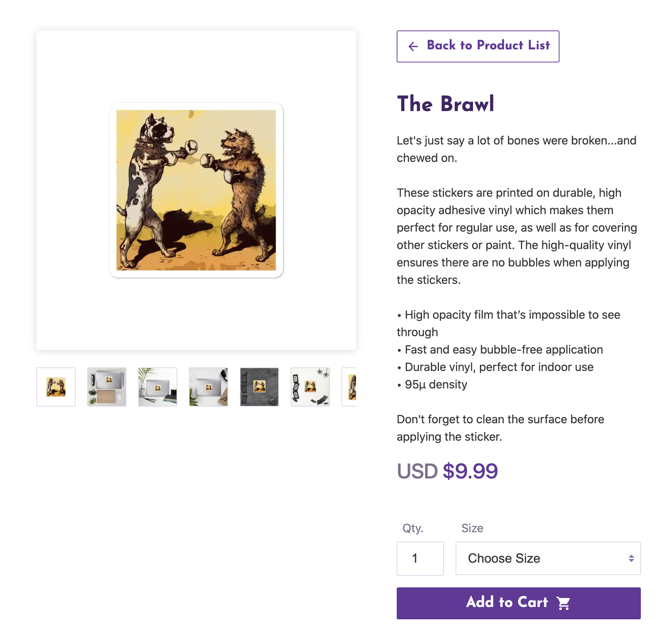Select the silver laptop lid thumbnail
Image resolution: width=667 pixels, height=644 pixels.
(x=208, y=387)
